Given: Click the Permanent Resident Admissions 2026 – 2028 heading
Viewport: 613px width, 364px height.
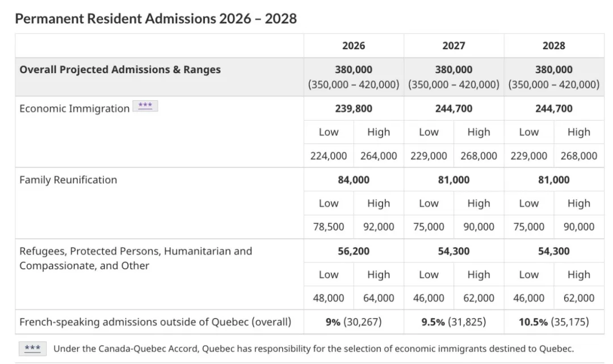Looking at the screenshot, I should tap(156, 19).
